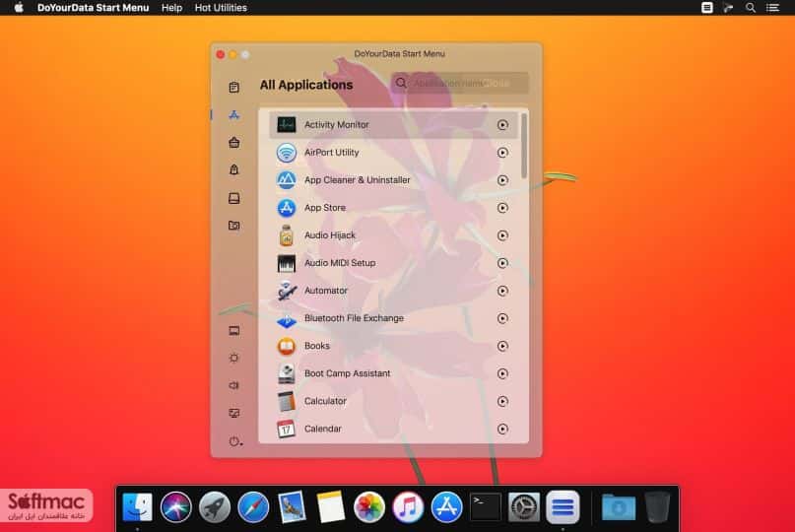The width and height of the screenshot is (795, 532).
Task: Launch Automator with its arrow button
Action: pos(502,291)
